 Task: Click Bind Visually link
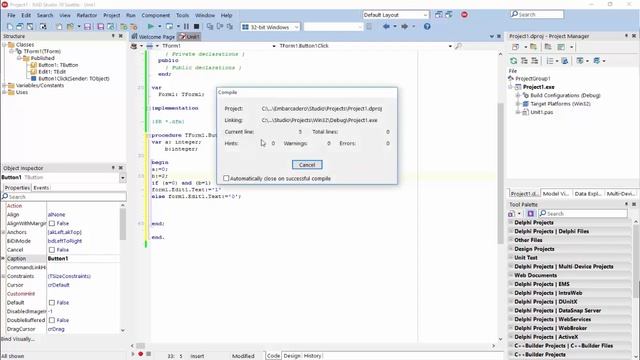pyautogui.click(x=18, y=339)
